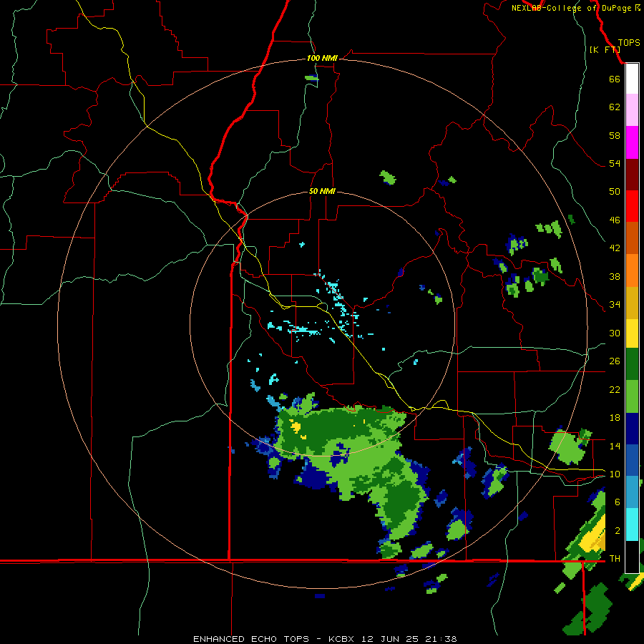
Task: Click the 'TH' threshold label
Action: (x=615, y=558)
